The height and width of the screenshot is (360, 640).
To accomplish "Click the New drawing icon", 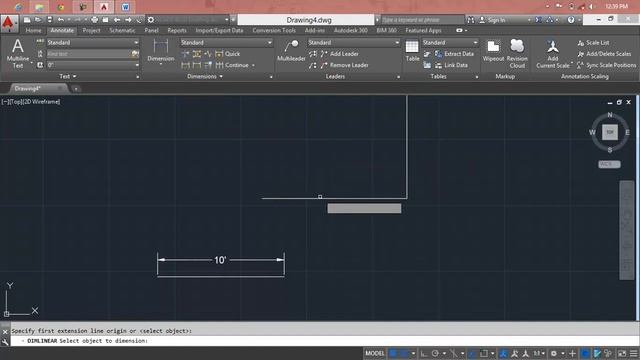I will [x=27, y=20].
